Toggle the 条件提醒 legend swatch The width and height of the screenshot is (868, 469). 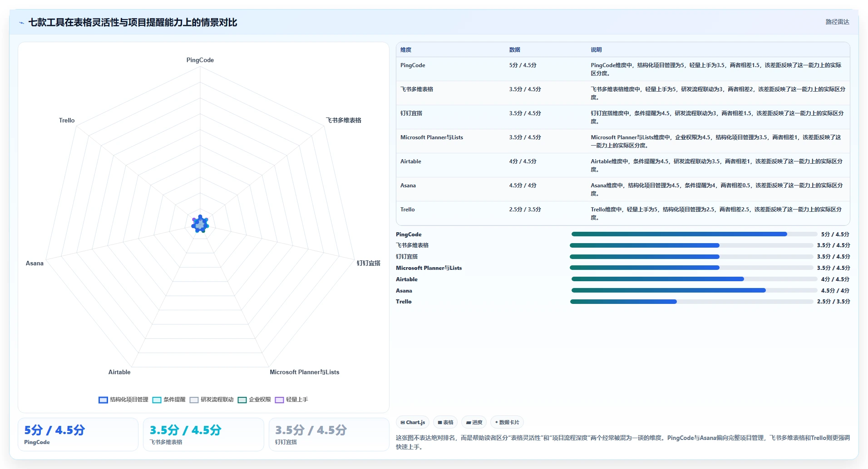pyautogui.click(x=157, y=400)
